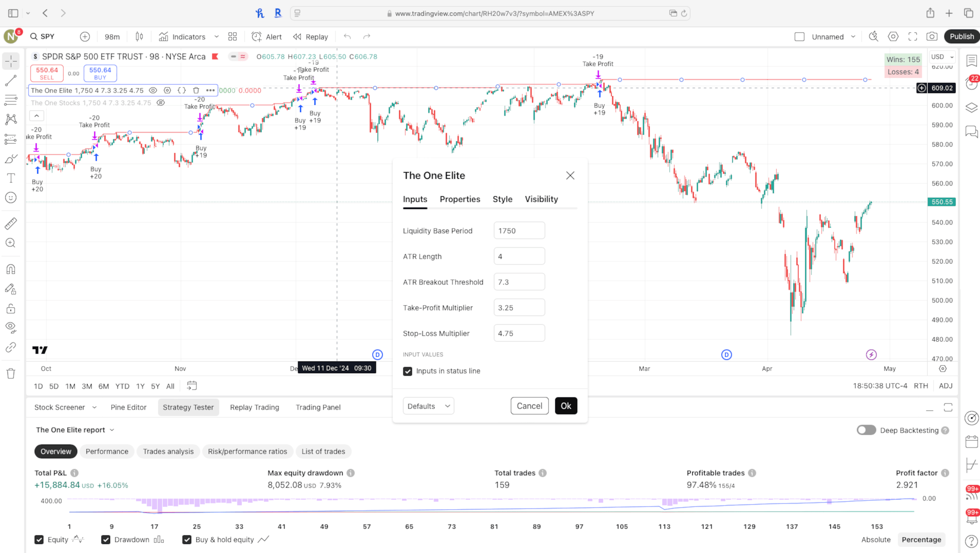Open the object tree layers icon
Viewport: 980px width, 553px height.
coord(972,108)
